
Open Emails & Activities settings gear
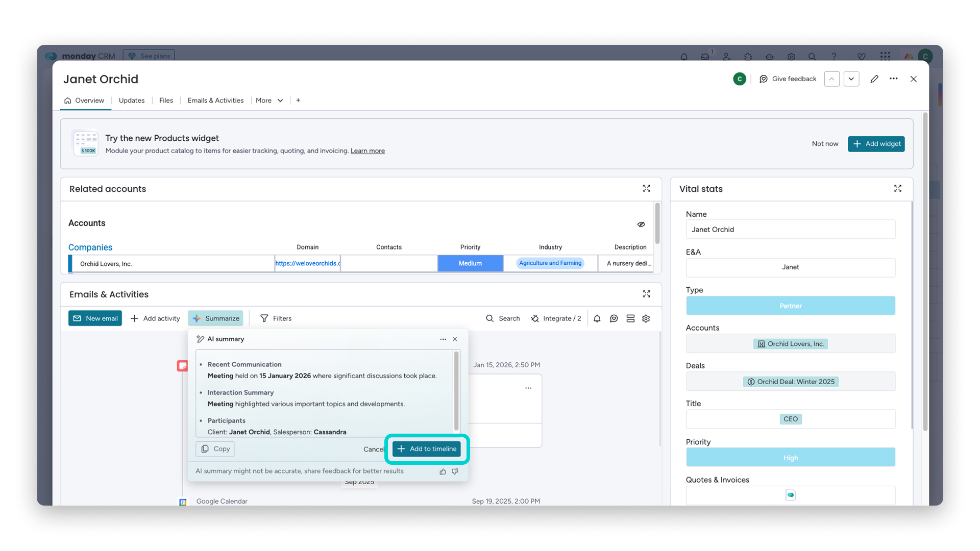tap(646, 318)
